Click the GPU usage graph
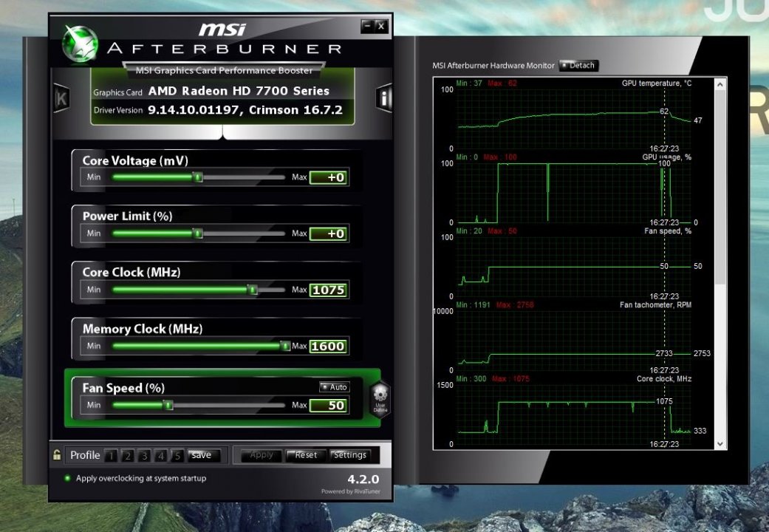This screenshot has height=532, width=769. point(574,192)
